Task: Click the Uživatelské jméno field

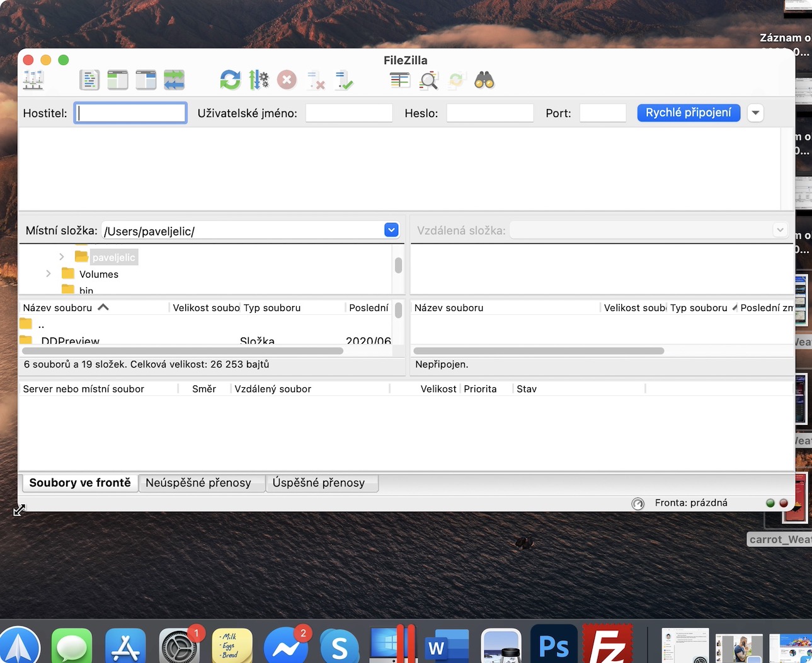Action: tap(349, 113)
